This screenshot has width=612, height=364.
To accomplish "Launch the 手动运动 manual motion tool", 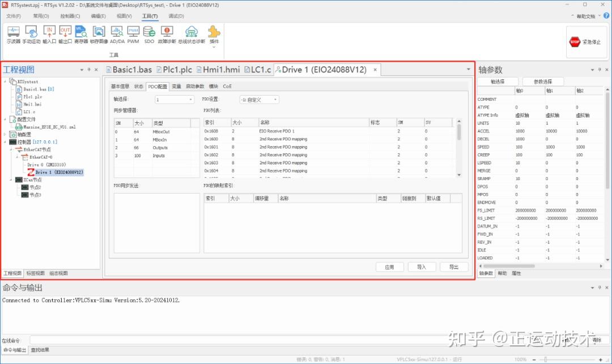I will tap(30, 34).
